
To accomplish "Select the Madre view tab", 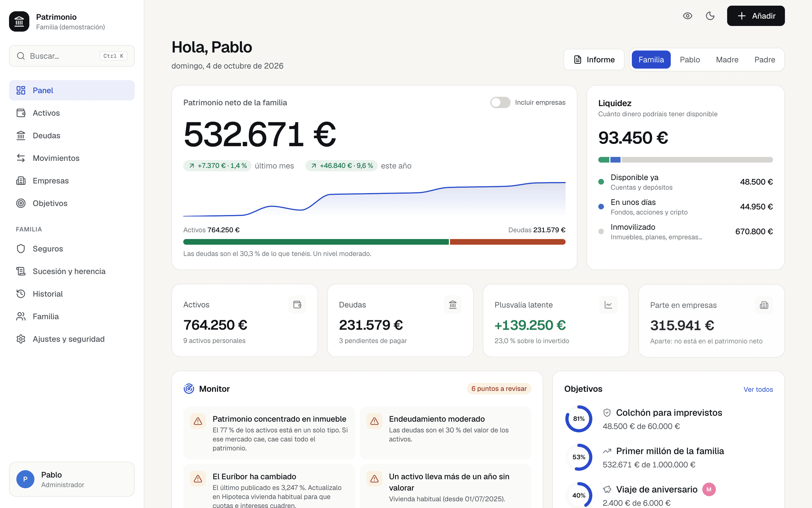I will pyautogui.click(x=727, y=60).
